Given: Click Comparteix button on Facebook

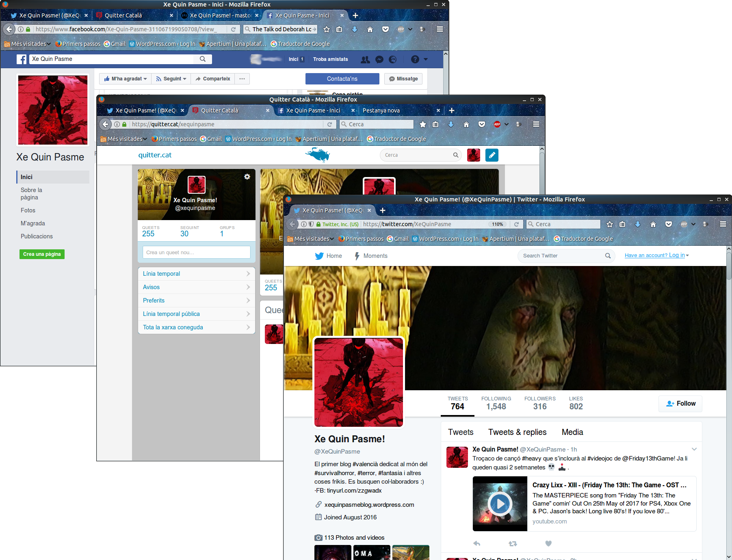Looking at the screenshot, I should tap(213, 79).
